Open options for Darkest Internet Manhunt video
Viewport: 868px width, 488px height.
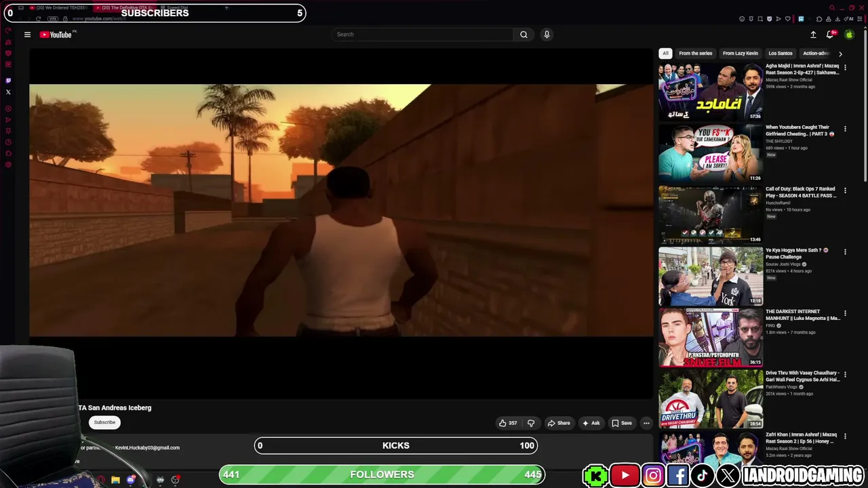845,313
